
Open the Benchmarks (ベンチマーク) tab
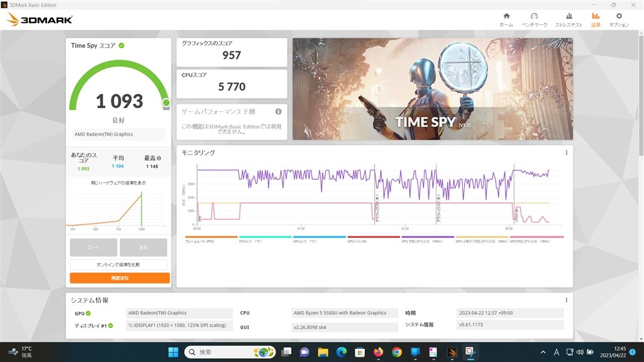click(534, 19)
